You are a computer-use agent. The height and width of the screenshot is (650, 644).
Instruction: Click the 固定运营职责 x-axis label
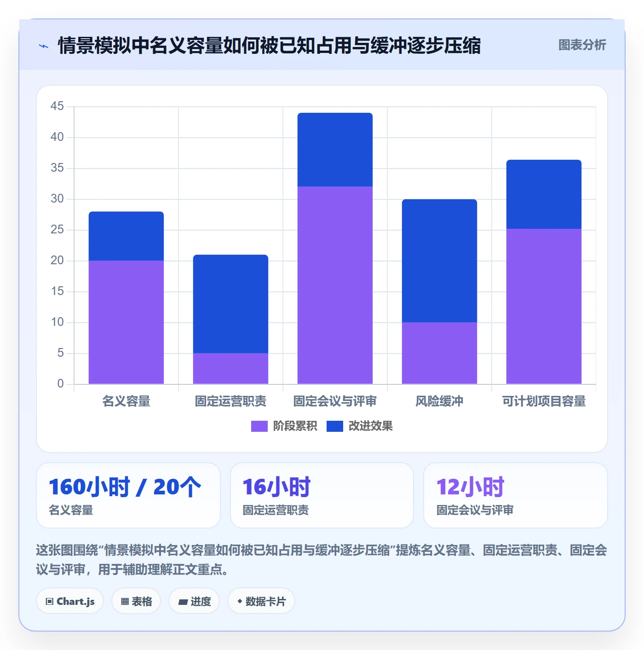click(230, 401)
